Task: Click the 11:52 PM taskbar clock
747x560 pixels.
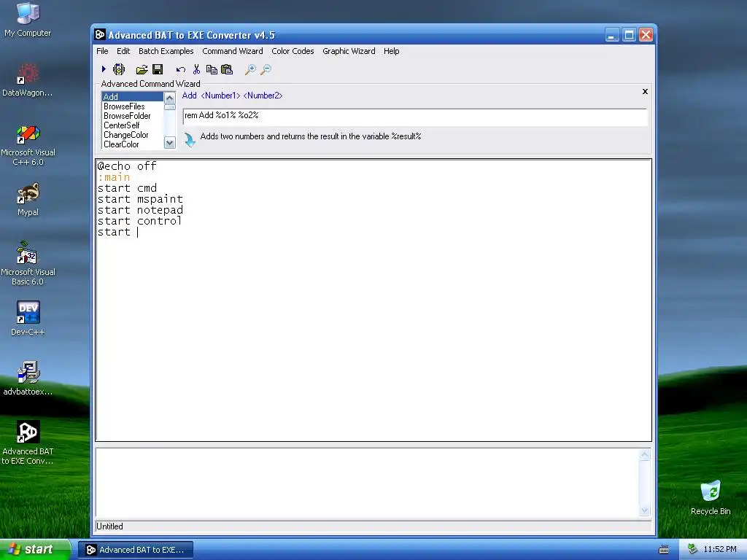Action: pos(720,549)
